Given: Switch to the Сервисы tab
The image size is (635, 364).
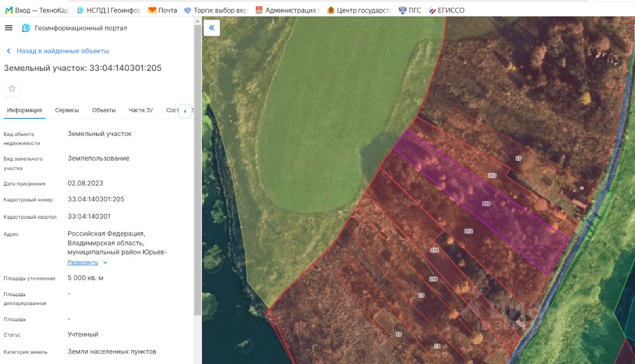Looking at the screenshot, I should (x=67, y=110).
